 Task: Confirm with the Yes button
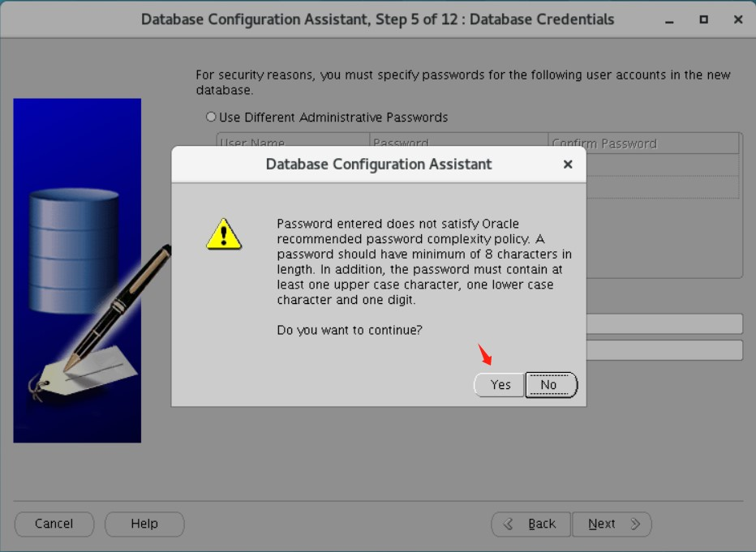click(499, 385)
